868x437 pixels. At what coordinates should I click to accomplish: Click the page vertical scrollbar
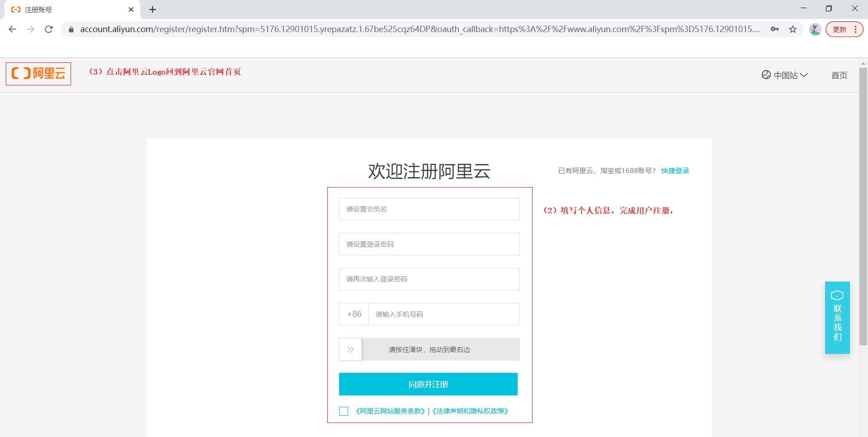point(863,207)
